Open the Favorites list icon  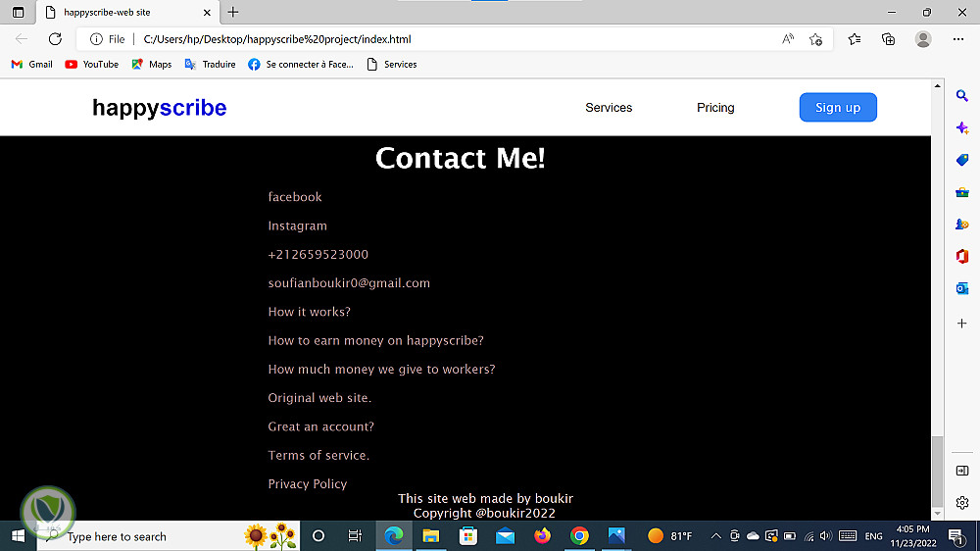855,39
